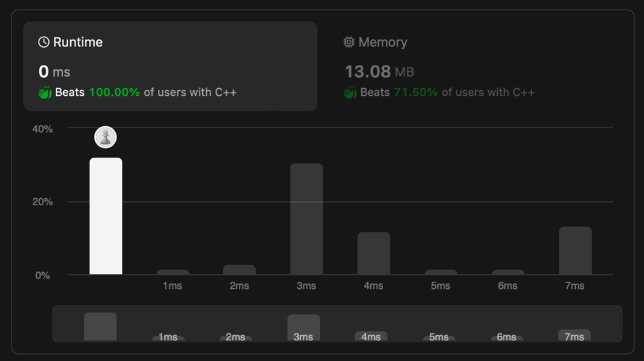Screen dimensions: 644x361
Task: Click the chip icon beside Memory
Action: [x=348, y=42]
